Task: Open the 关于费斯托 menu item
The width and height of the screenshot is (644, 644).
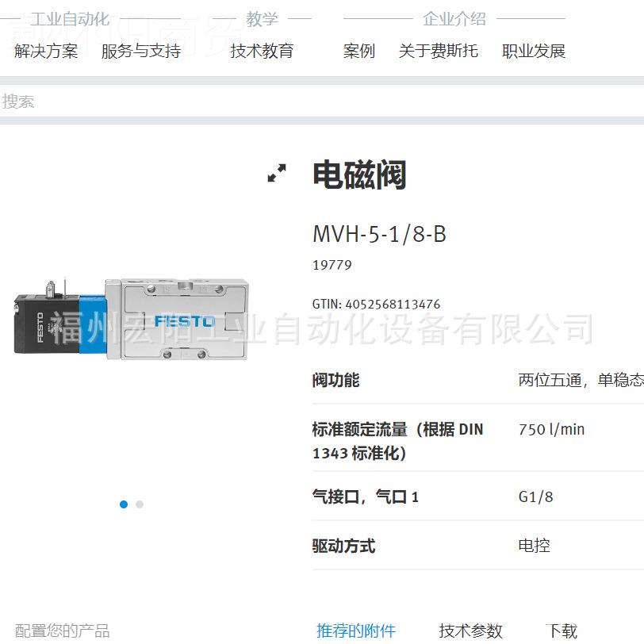Action: point(439,51)
